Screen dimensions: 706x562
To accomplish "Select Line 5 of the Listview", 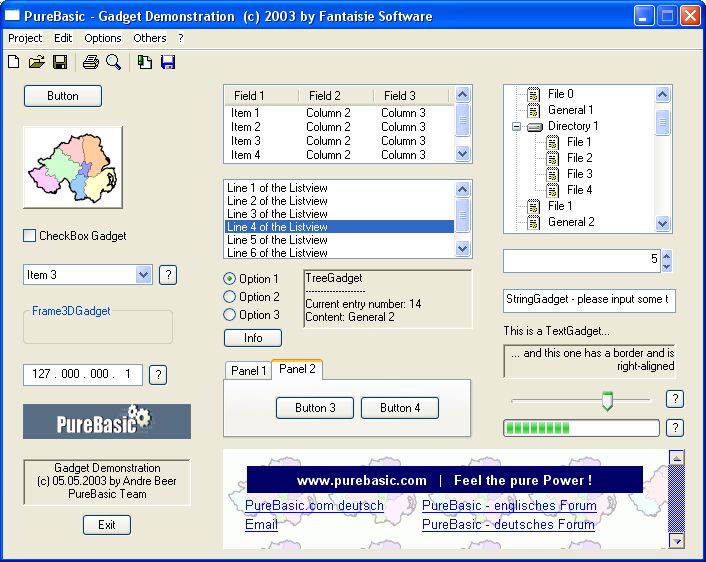I will 339,240.
